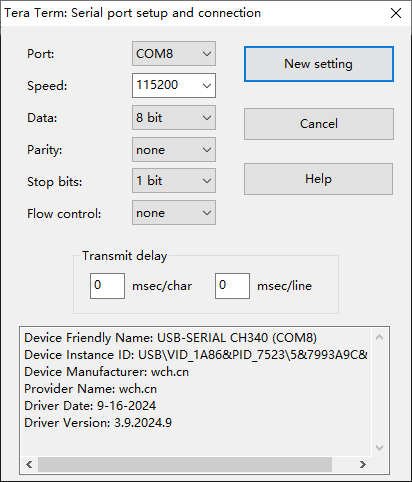The image size is (412, 482).
Task: Focus the msec/line transmit delay field
Action: pos(232,286)
